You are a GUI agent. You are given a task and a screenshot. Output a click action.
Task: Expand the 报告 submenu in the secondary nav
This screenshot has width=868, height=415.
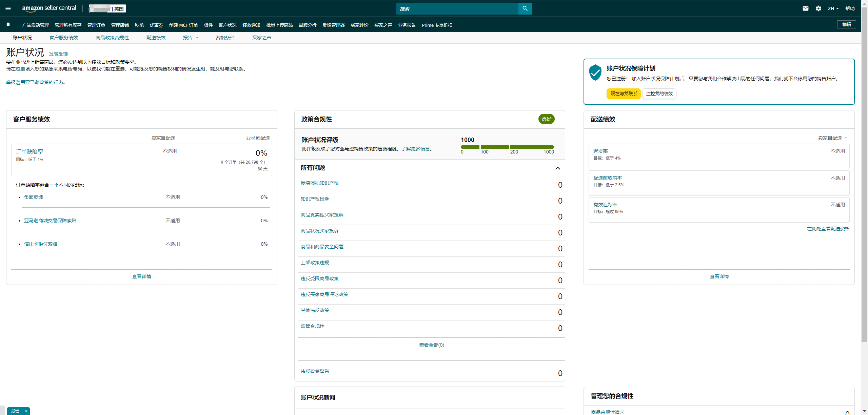click(190, 38)
